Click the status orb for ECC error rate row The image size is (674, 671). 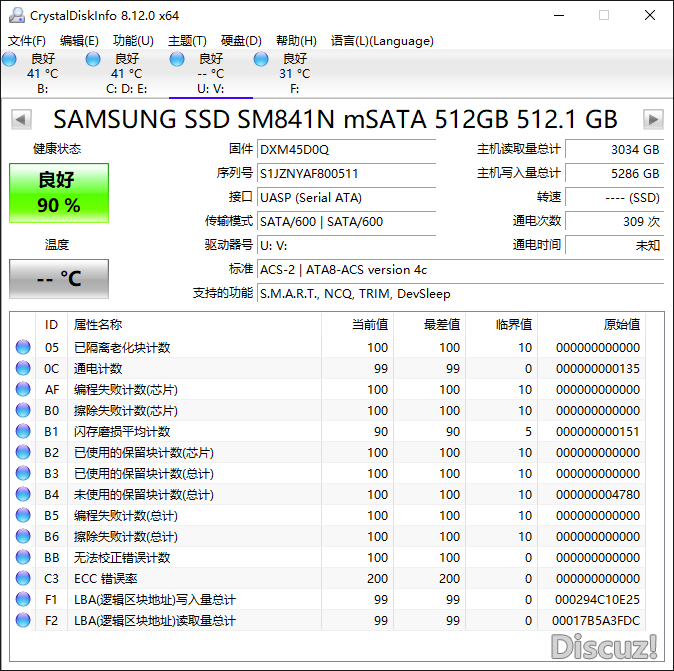click(x=23, y=579)
